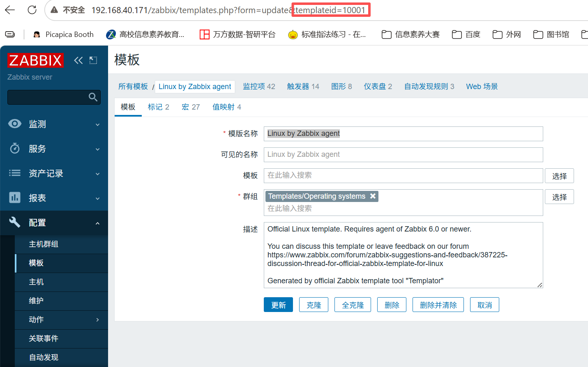Expand the 服务 menu chevron
Viewport: 588px width, 367px height.
(97, 149)
